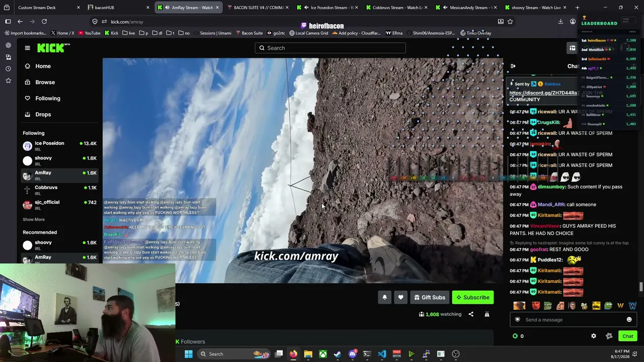Switch to the baconHUB browser tab

(x=118, y=8)
